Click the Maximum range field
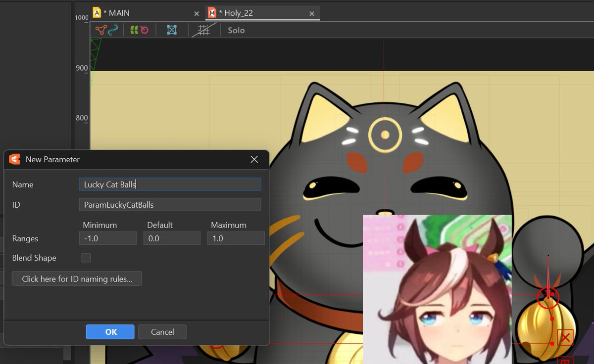Image resolution: width=594 pixels, height=364 pixels. click(x=236, y=238)
